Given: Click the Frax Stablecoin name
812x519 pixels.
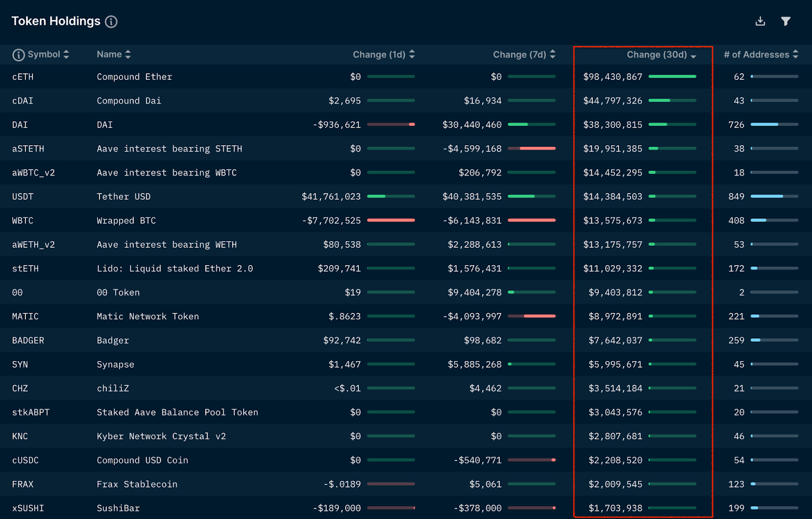Looking at the screenshot, I should pos(138,484).
